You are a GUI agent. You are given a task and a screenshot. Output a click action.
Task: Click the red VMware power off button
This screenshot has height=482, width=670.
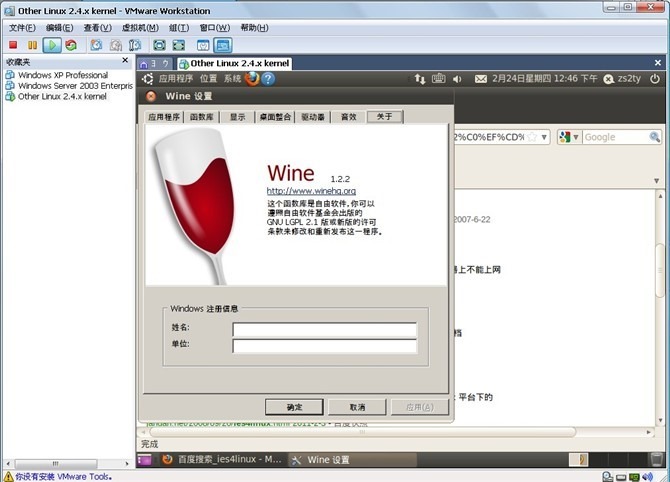13,45
